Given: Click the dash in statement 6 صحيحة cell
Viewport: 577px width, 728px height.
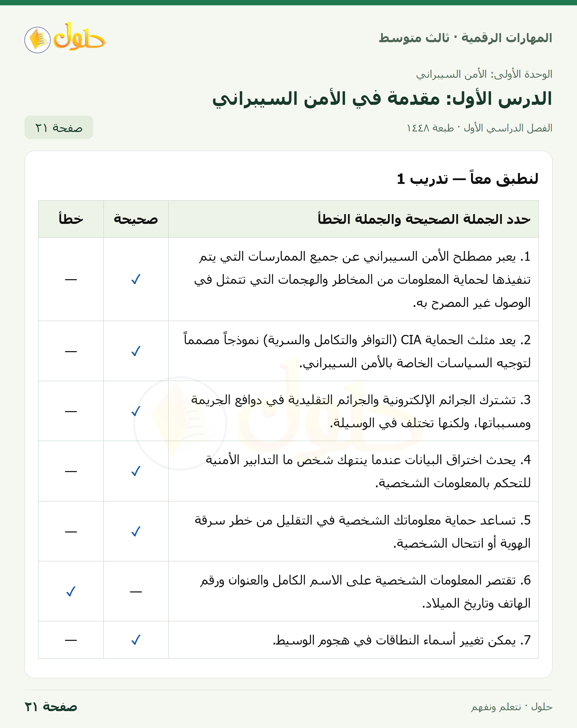Looking at the screenshot, I should click(136, 592).
